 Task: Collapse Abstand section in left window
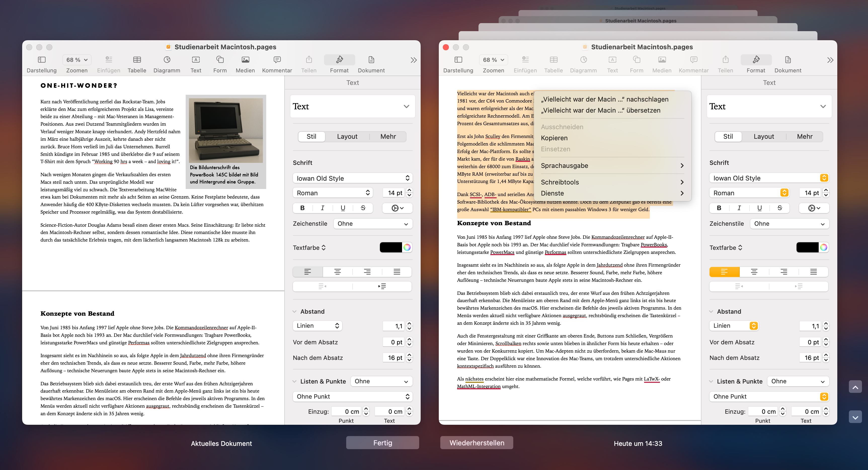pyautogui.click(x=295, y=312)
